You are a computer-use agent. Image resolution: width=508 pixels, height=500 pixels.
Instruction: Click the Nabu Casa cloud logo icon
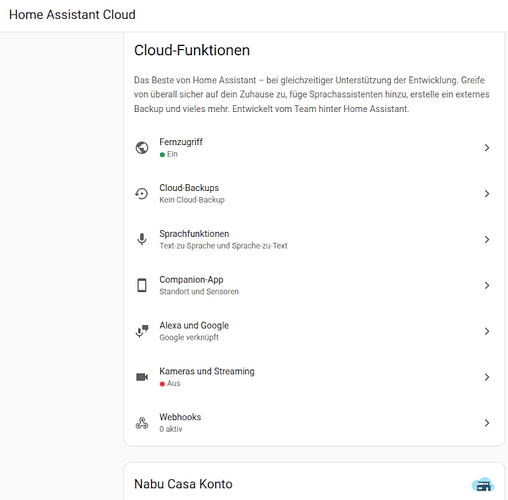483,485
